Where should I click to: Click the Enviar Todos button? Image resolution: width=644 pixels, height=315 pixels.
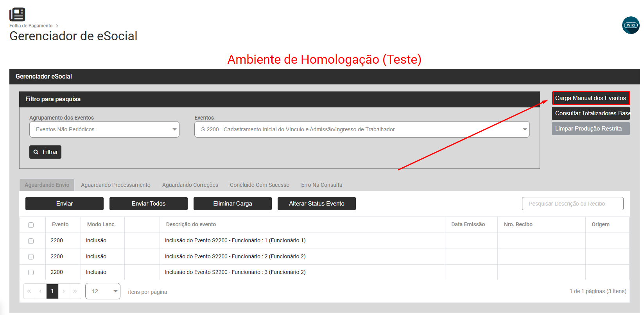(149, 204)
